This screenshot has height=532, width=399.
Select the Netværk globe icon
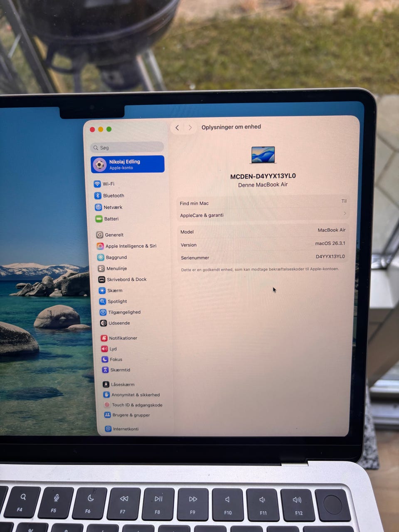(98, 207)
